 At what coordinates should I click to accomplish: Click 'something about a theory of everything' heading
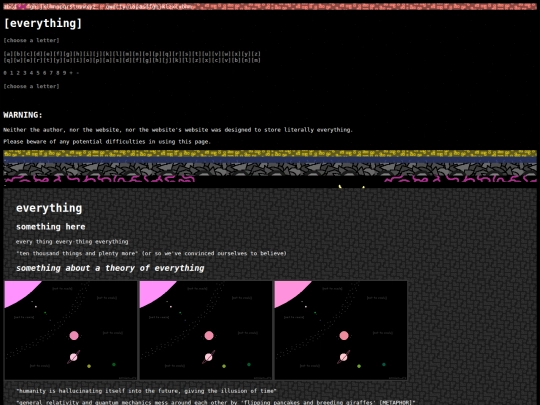coord(110,268)
